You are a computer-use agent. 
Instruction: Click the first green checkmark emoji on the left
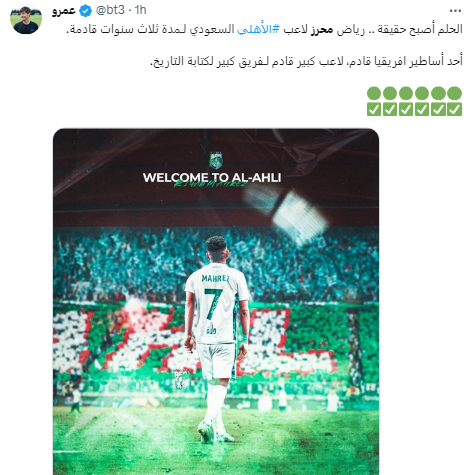coord(374,109)
